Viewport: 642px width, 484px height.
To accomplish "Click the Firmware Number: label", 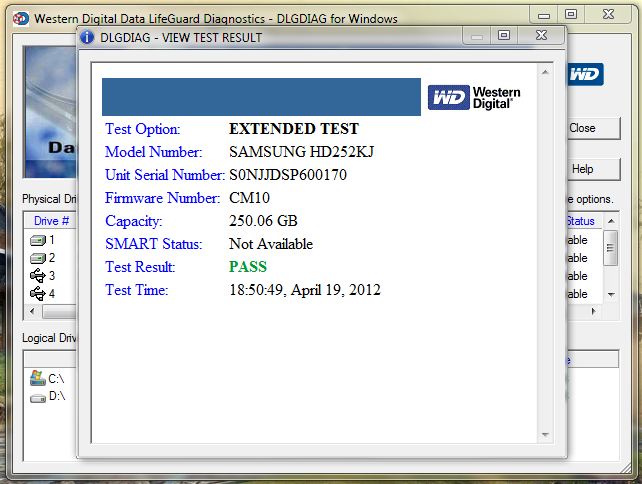I will coord(163,198).
